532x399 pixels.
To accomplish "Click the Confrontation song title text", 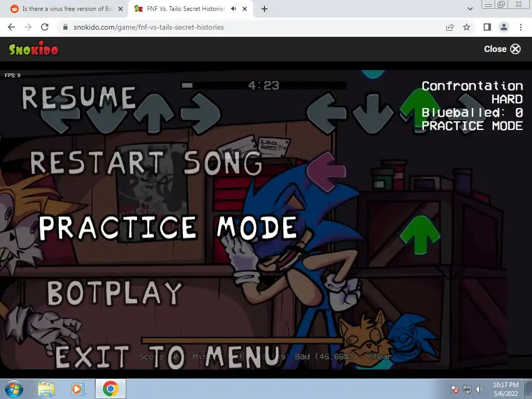I will click(472, 86).
